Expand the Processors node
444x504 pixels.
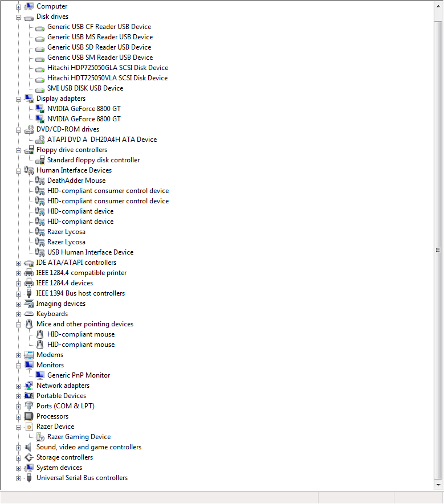tap(18, 417)
